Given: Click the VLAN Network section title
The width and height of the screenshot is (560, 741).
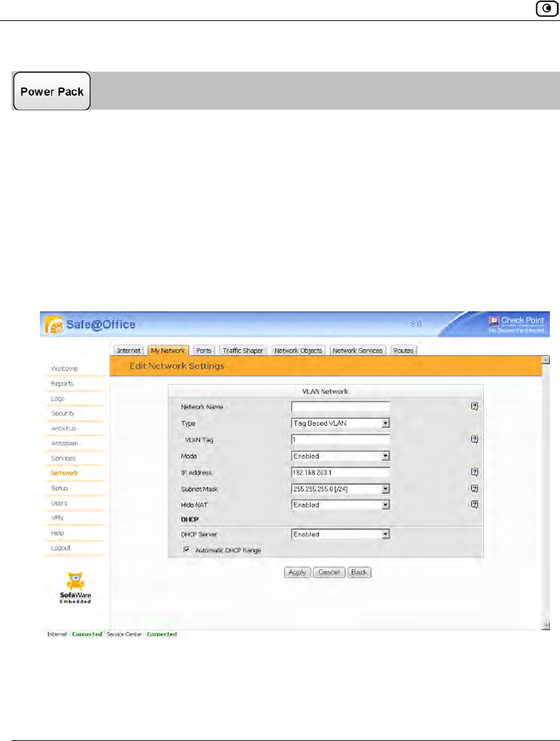Looking at the screenshot, I should pyautogui.click(x=325, y=391).
